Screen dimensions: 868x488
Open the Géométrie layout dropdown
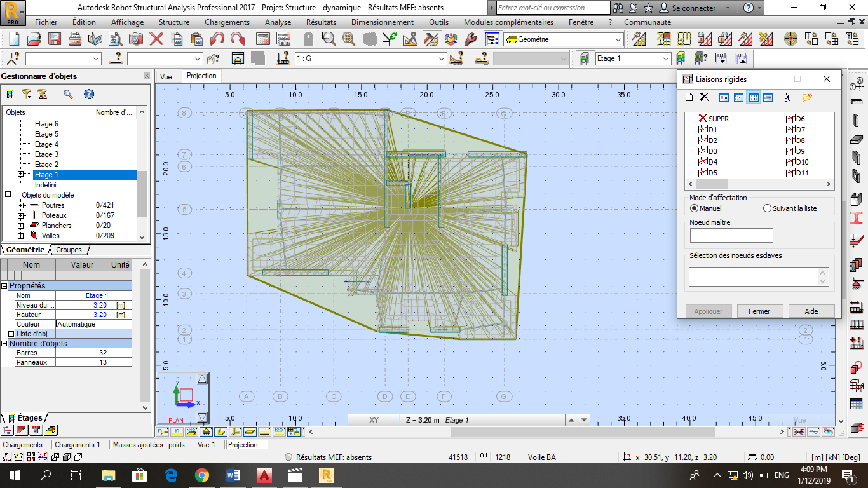pyautogui.click(x=618, y=39)
